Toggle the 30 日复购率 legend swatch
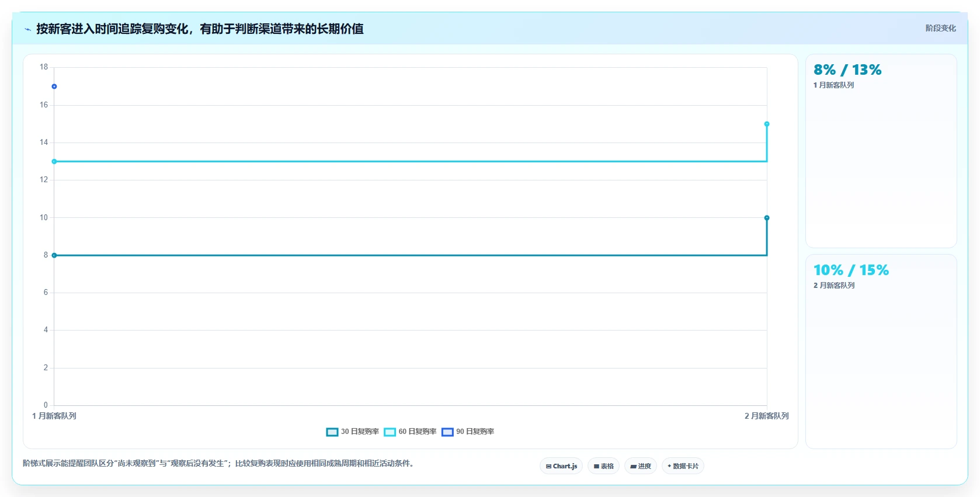This screenshot has height=497, width=980. point(332,432)
